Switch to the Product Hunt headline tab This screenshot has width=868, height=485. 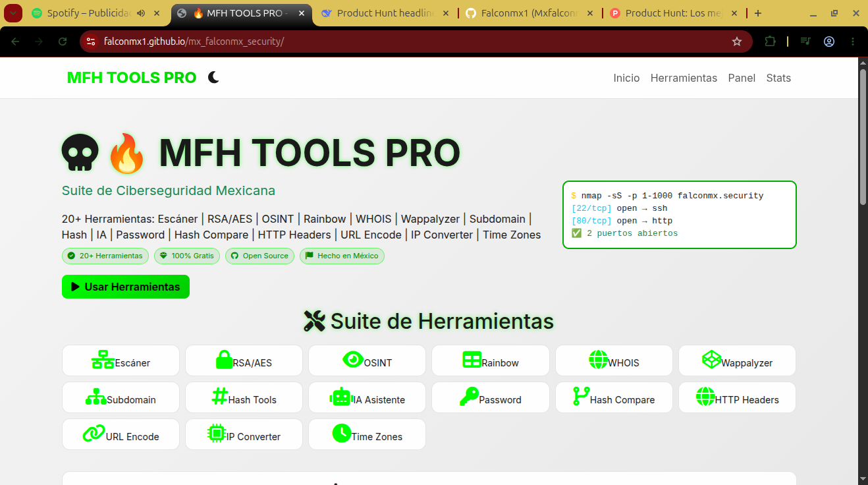(x=385, y=13)
